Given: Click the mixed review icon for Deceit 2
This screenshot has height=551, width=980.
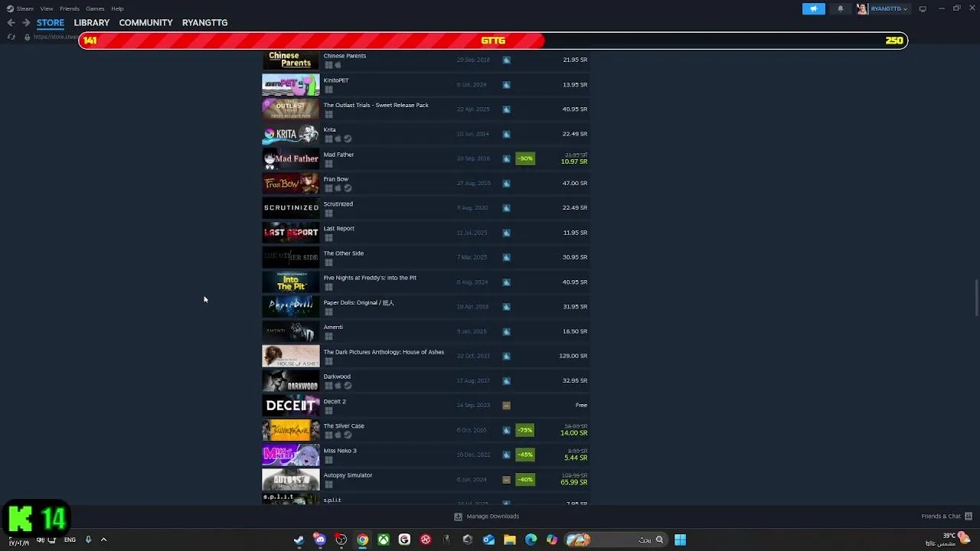Looking at the screenshot, I should (506, 406).
